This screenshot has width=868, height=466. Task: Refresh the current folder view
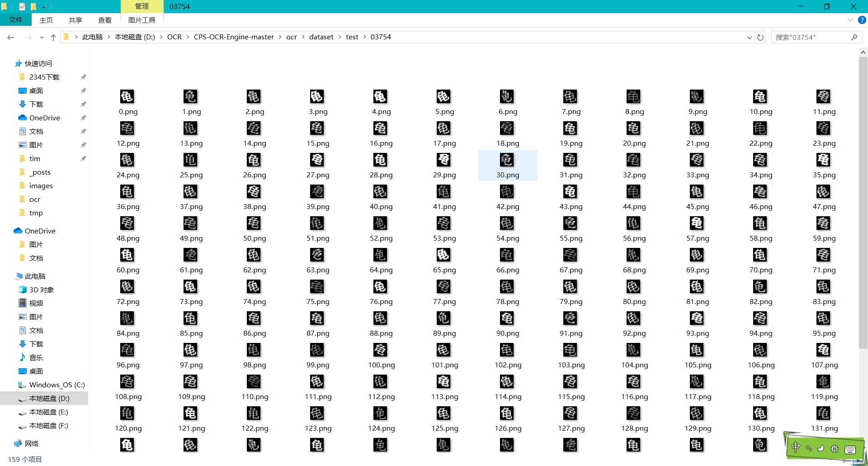[760, 38]
